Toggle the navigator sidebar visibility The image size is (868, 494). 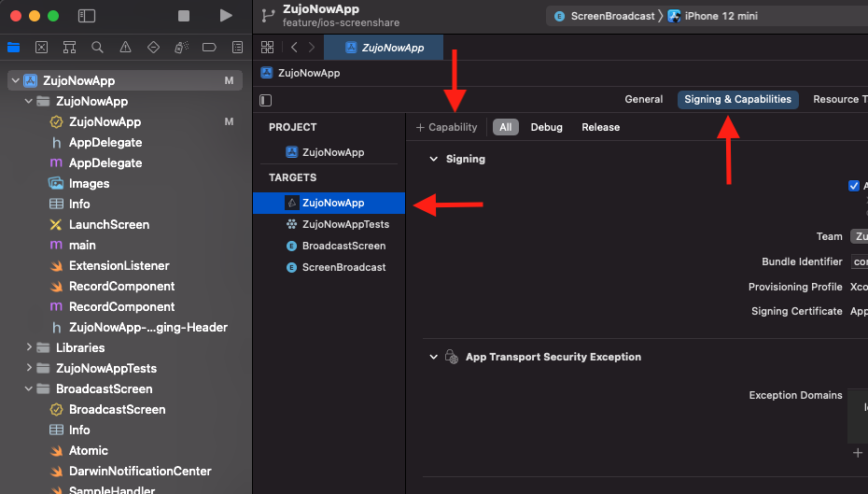click(87, 16)
